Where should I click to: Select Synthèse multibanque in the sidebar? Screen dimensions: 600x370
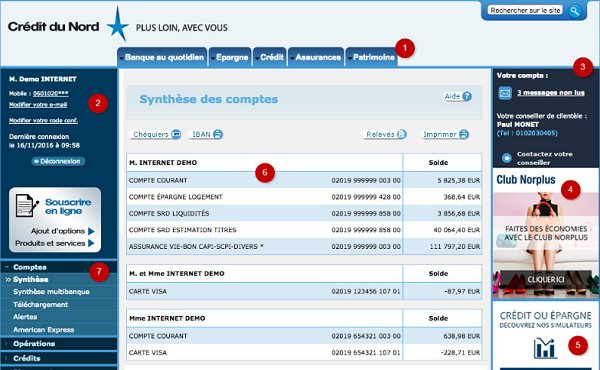pos(59,292)
